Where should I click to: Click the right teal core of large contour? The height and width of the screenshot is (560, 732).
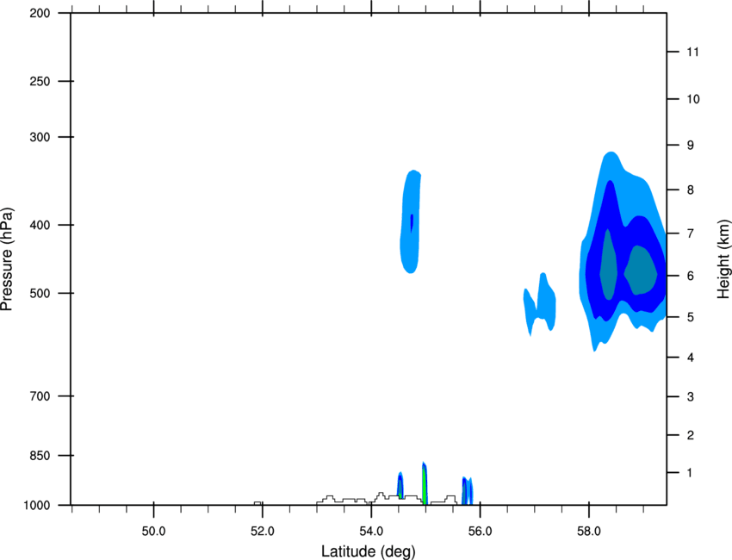pyautogui.click(x=641, y=270)
